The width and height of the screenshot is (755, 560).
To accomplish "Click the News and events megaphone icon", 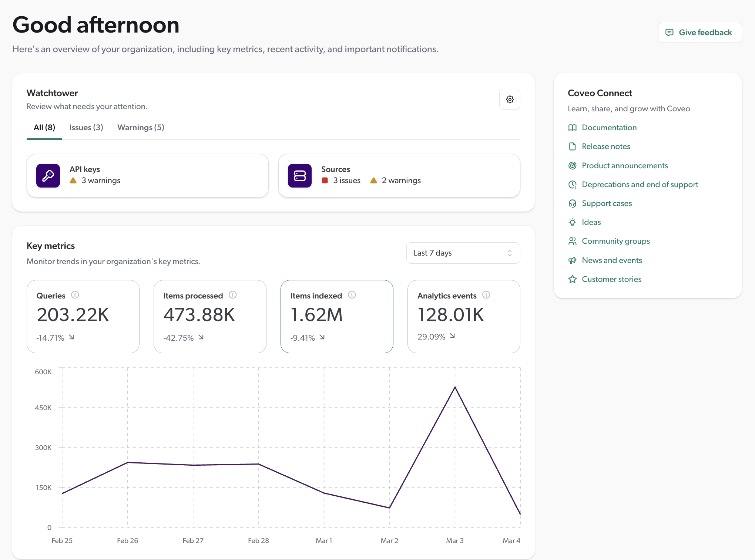I will pos(572,260).
